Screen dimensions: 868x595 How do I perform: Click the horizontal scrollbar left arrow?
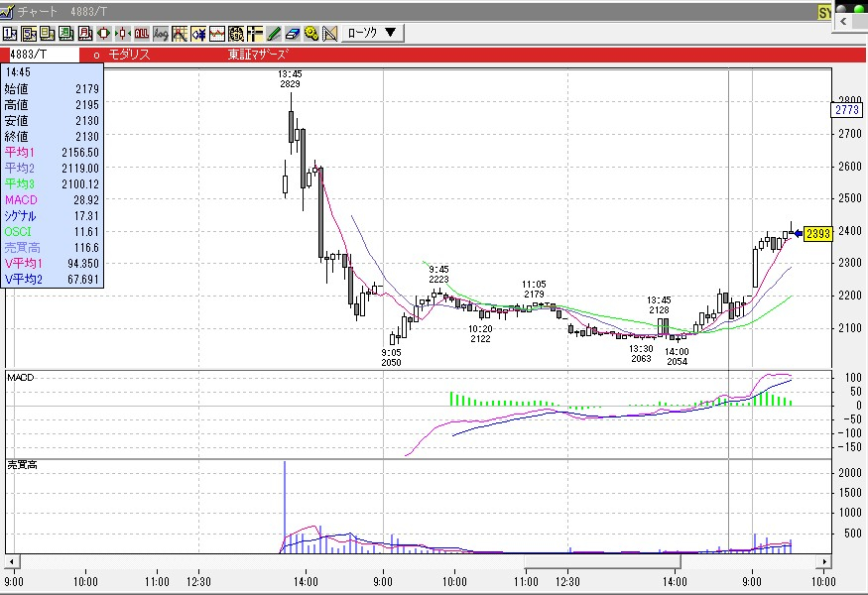pyautogui.click(x=12, y=561)
